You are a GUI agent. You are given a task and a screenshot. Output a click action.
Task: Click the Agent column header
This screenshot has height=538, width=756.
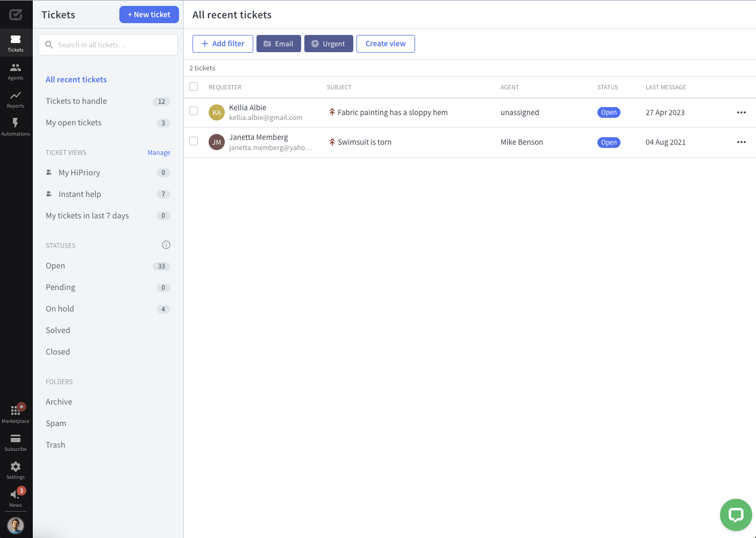tap(510, 87)
